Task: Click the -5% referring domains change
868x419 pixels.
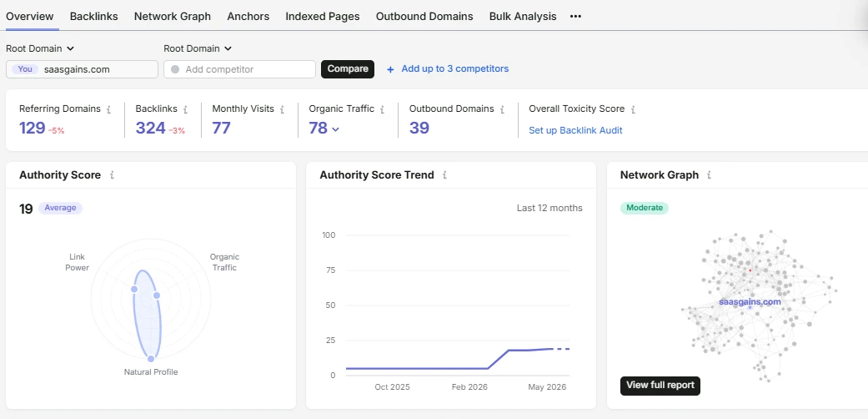Action: [56, 131]
